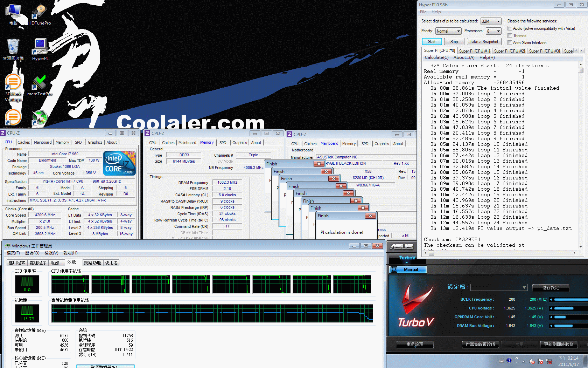
Task: Switch to Super PI [CPU #1] tab
Action: 474,51
